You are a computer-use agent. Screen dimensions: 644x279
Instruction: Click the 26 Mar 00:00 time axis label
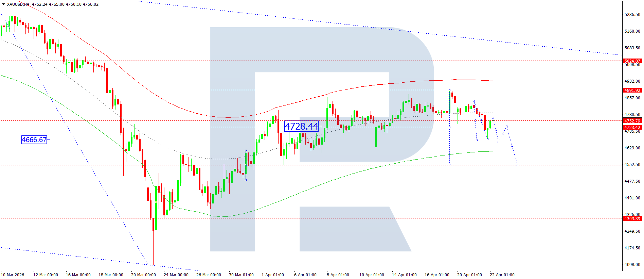click(209, 275)
